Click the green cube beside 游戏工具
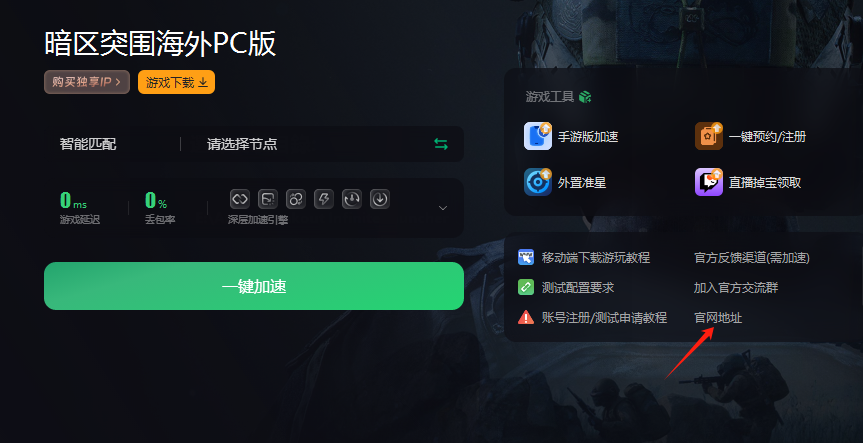The height and width of the screenshot is (443, 863). [x=585, y=97]
